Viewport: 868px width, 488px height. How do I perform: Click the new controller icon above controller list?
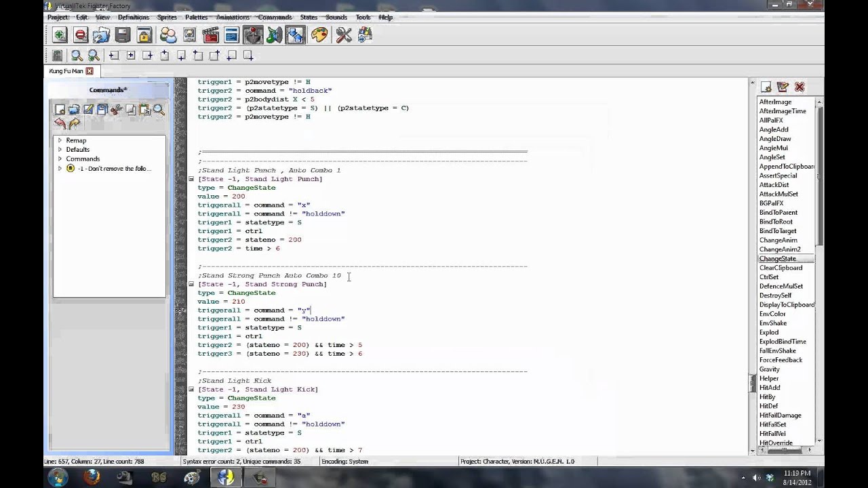[x=766, y=87]
